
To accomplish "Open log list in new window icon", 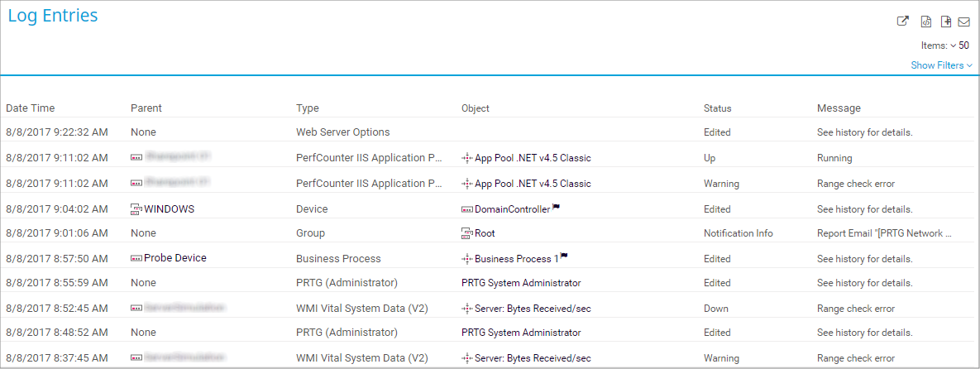I will [903, 22].
